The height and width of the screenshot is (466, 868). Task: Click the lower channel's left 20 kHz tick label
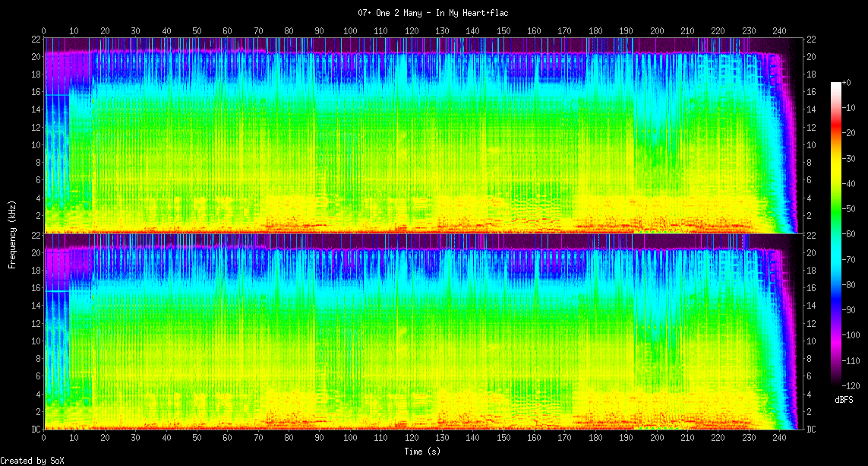click(35, 253)
